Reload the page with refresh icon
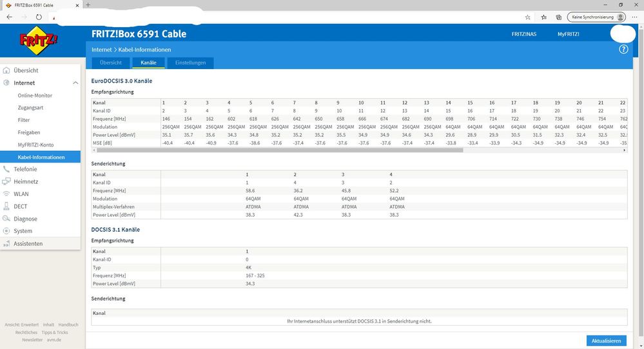 coord(39,17)
